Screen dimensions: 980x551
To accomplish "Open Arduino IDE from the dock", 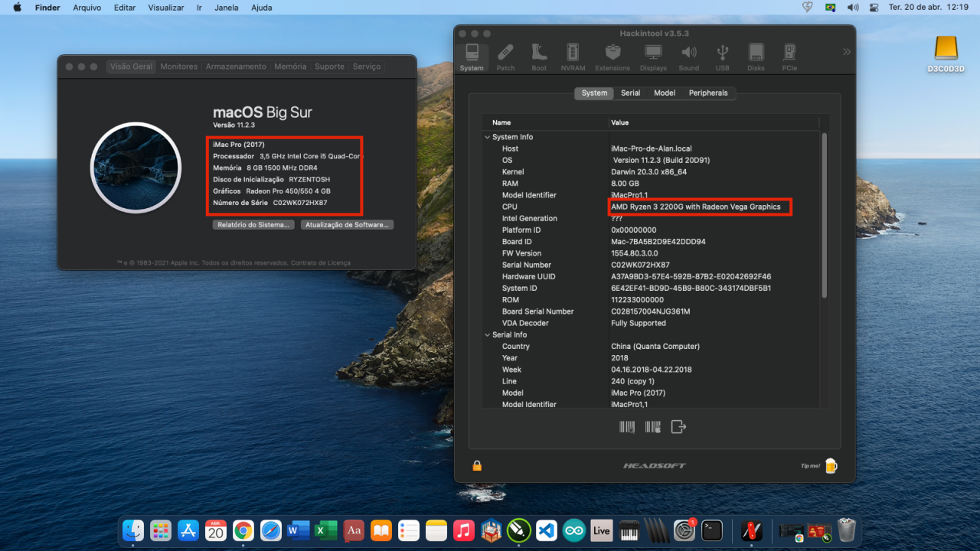I will (x=573, y=530).
